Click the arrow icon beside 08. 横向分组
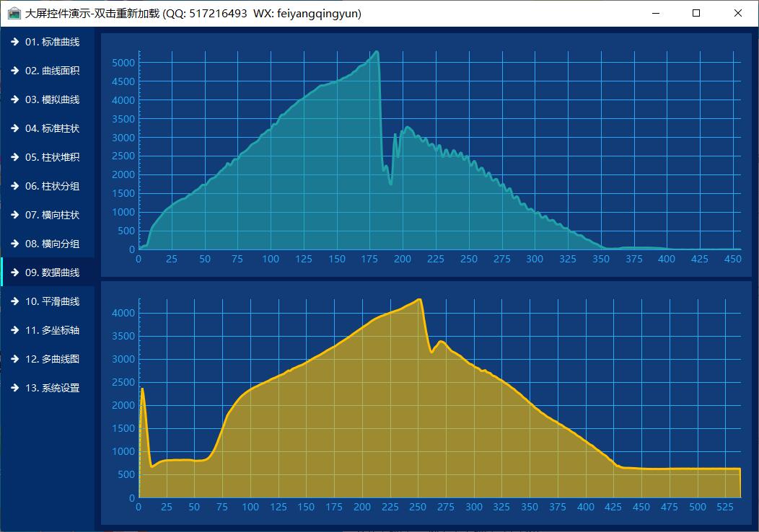 click(14, 244)
